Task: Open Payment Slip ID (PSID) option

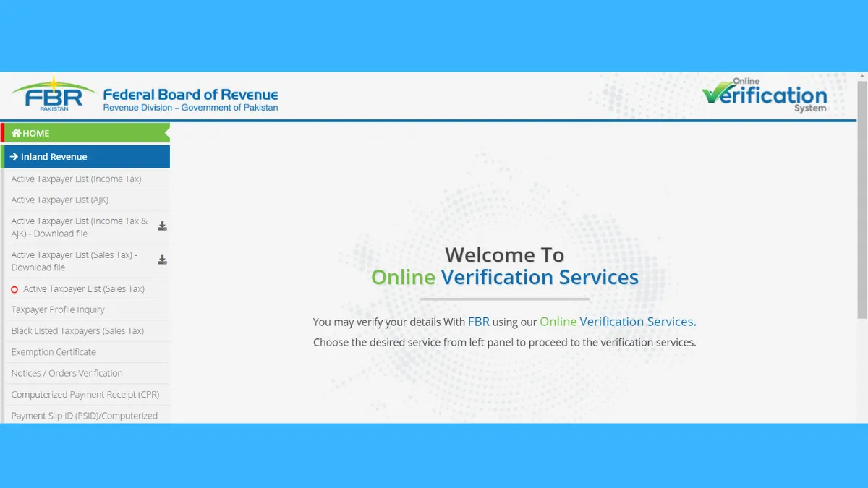Action: [84, 416]
